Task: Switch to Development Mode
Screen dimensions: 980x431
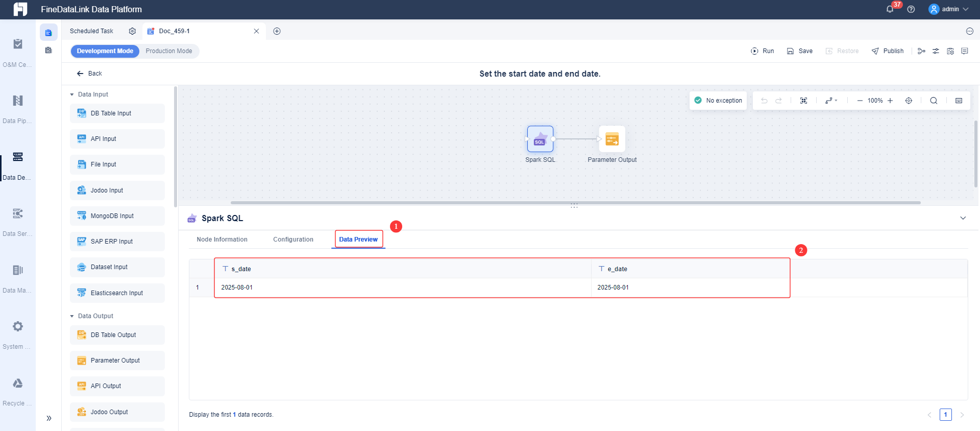Action: pos(105,51)
